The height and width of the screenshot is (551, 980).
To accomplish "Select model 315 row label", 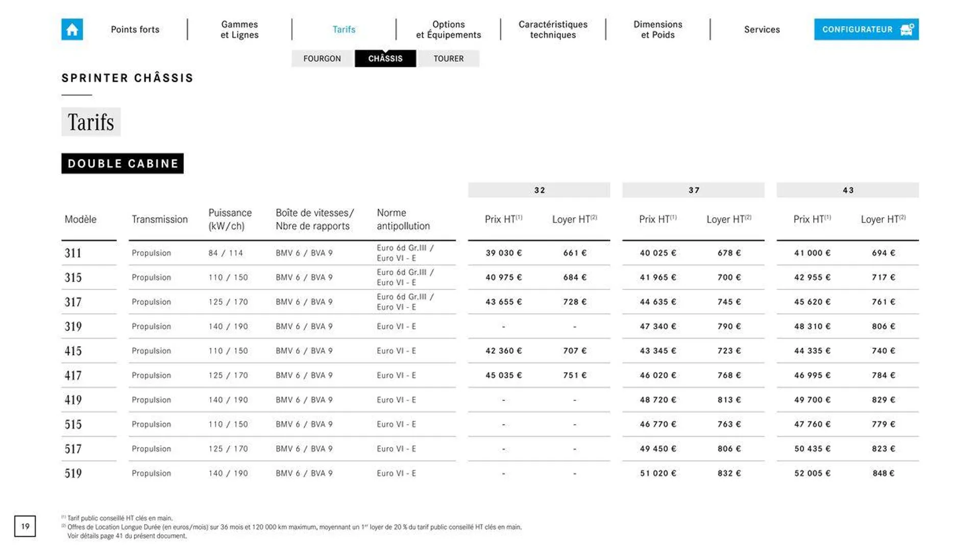I will coord(73,278).
